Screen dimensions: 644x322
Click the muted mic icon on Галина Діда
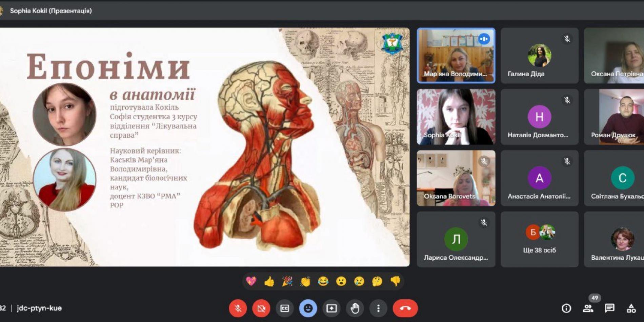click(x=567, y=39)
